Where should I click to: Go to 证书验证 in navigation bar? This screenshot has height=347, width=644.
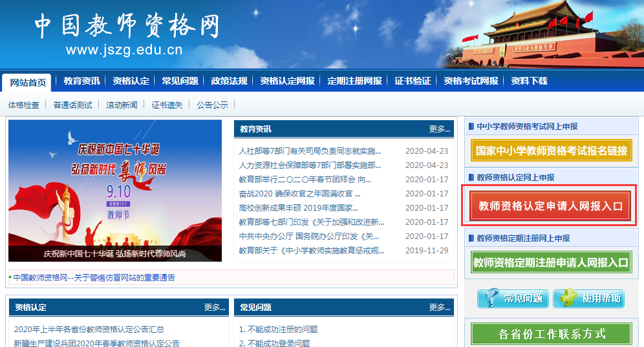(x=413, y=81)
